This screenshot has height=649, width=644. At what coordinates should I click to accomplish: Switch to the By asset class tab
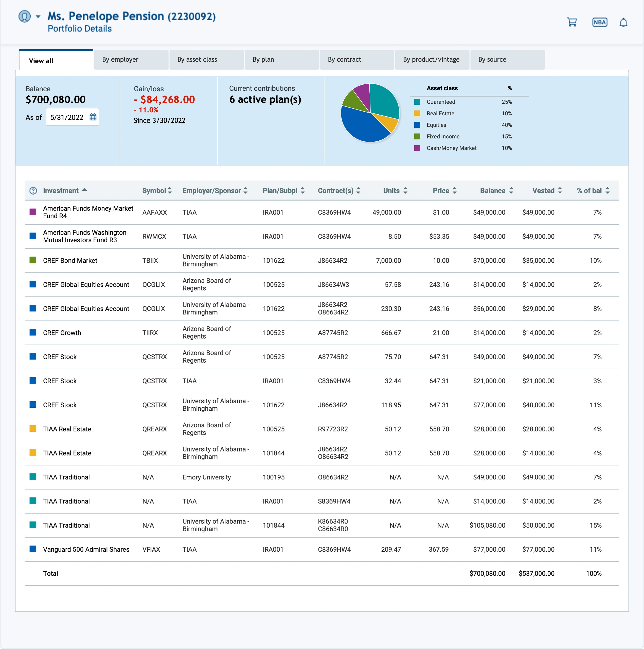206,60
